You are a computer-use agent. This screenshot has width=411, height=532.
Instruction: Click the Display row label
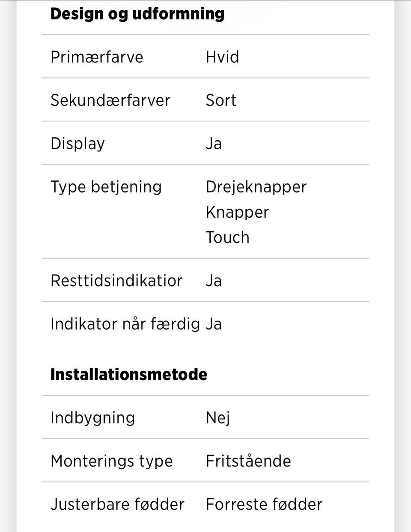click(x=77, y=144)
